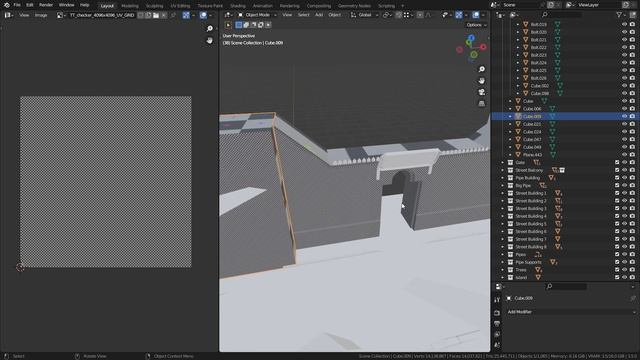Expand the Street Balcony collection

click(x=503, y=170)
